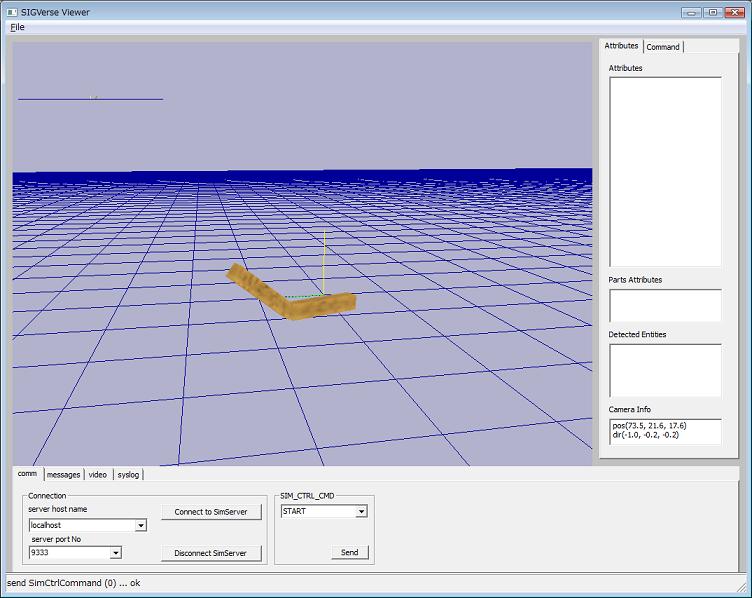Click inside the Attributes list box

(665, 171)
